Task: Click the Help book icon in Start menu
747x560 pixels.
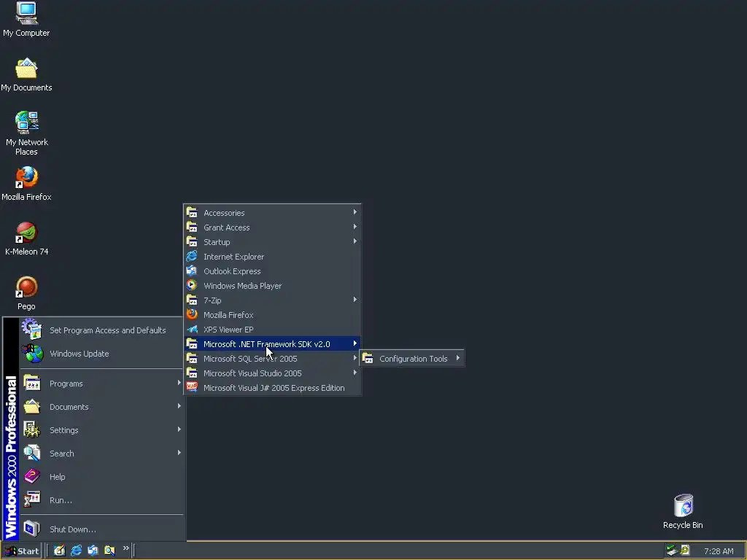Action: pyautogui.click(x=32, y=477)
